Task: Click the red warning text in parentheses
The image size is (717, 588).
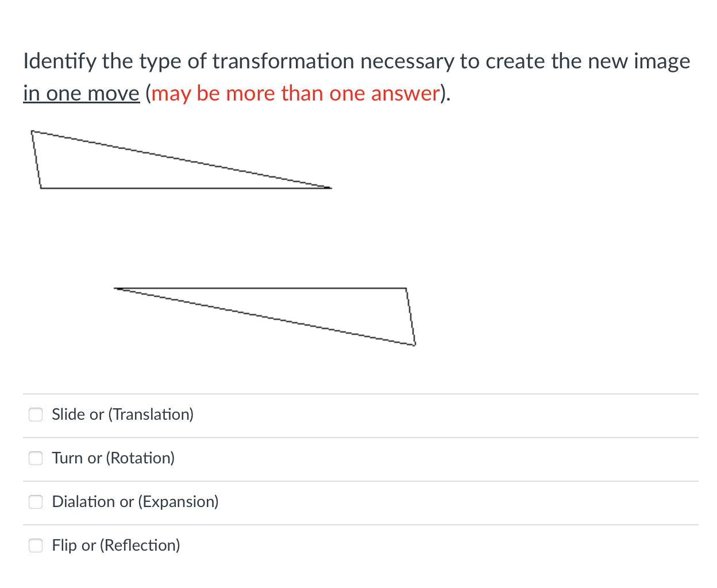Action: (x=295, y=92)
